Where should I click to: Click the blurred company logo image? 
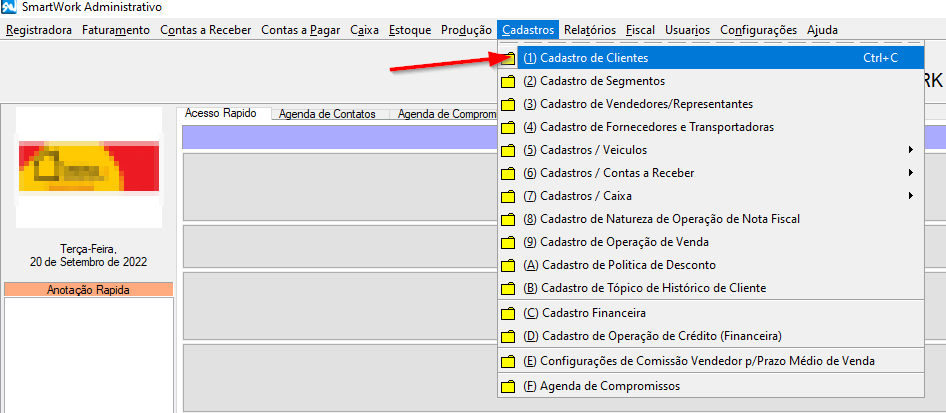pos(88,169)
